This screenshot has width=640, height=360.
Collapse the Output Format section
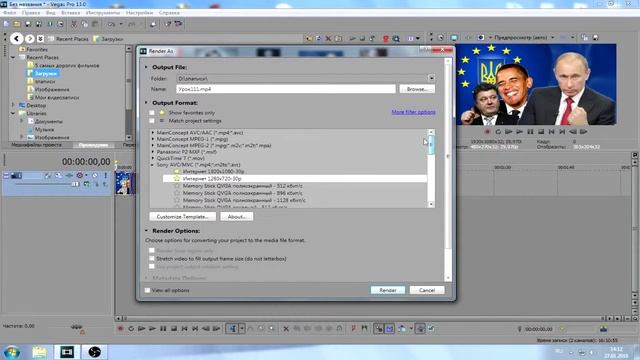point(146,103)
